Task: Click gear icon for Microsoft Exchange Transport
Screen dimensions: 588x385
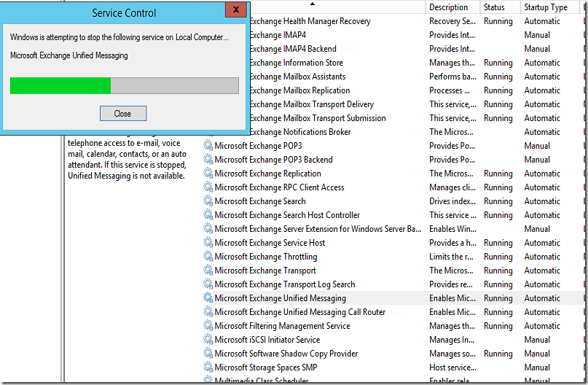Action: pos(208,271)
